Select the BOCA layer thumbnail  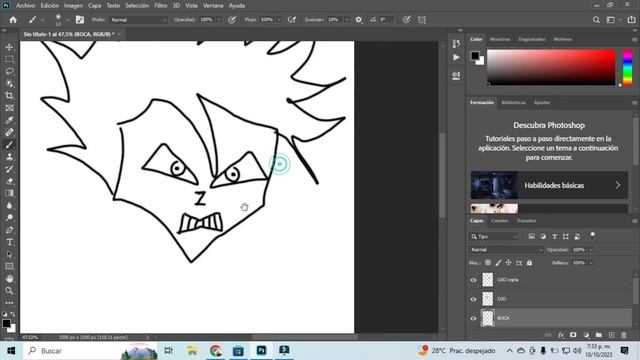point(488,318)
